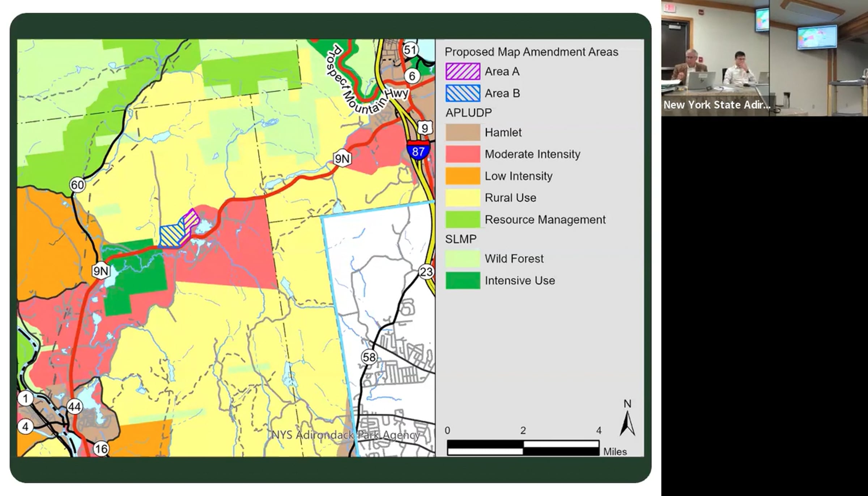The image size is (868, 496).
Task: Click the "0" scale bar number
Action: (x=447, y=431)
